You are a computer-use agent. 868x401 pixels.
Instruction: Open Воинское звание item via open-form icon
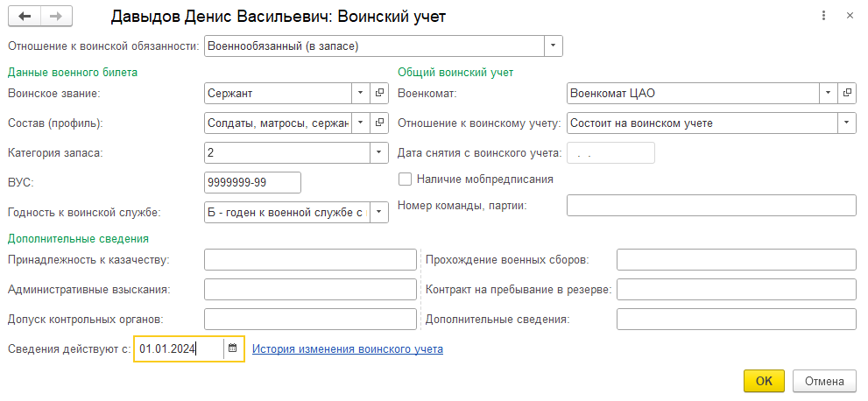(x=379, y=93)
